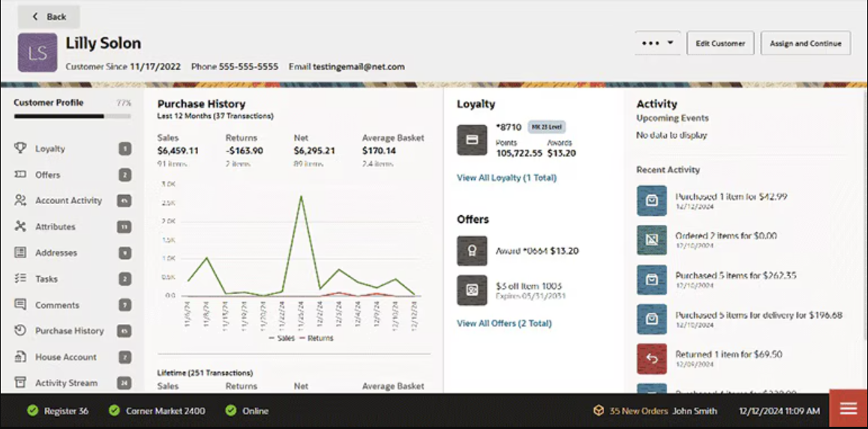Click the Award *0664 offer icon
Screen dimensions: 868x429
point(472,251)
